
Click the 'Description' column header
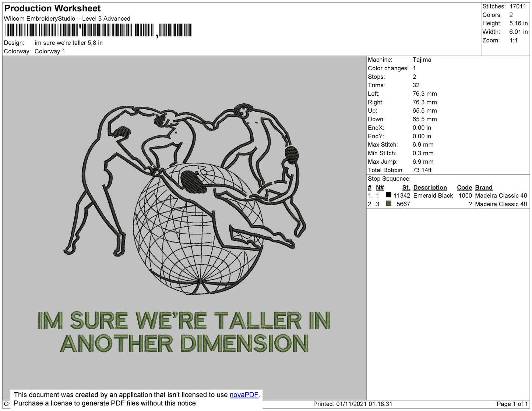[x=430, y=188]
